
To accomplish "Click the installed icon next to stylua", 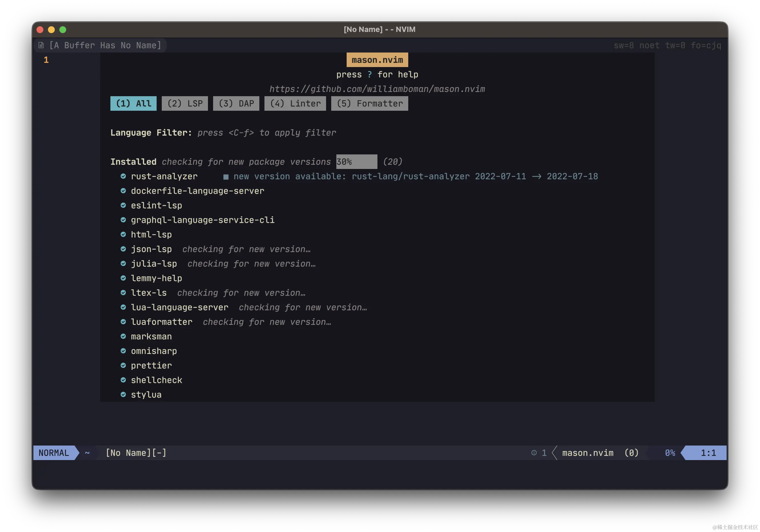I will click(x=123, y=395).
